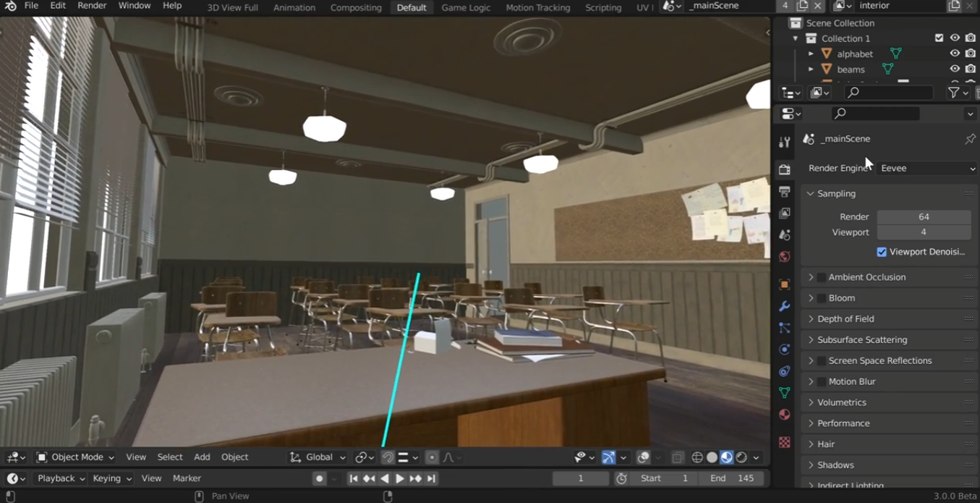
Task: Switch to Scripting workspace tab
Action: click(603, 7)
